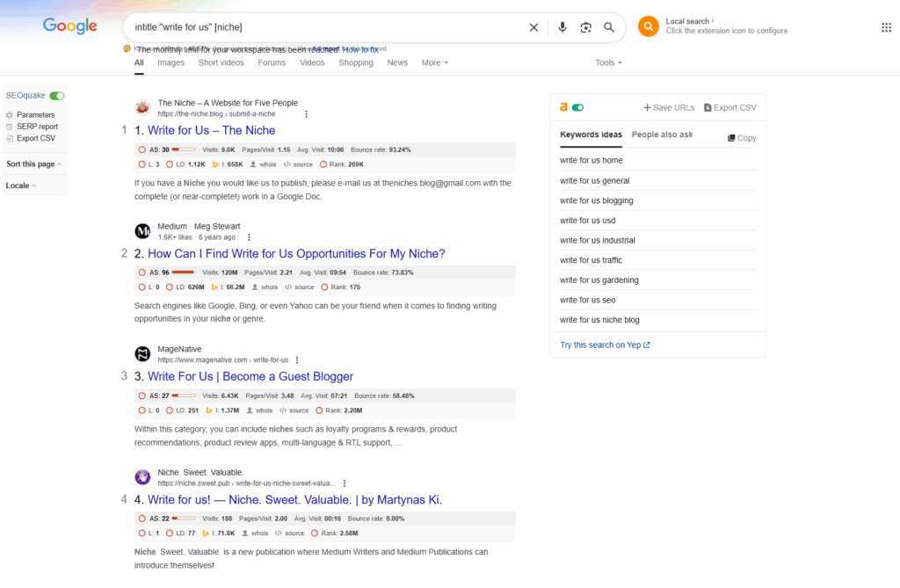900x588 pixels.
Task: Select keyword write for us blogging
Action: click(x=597, y=200)
